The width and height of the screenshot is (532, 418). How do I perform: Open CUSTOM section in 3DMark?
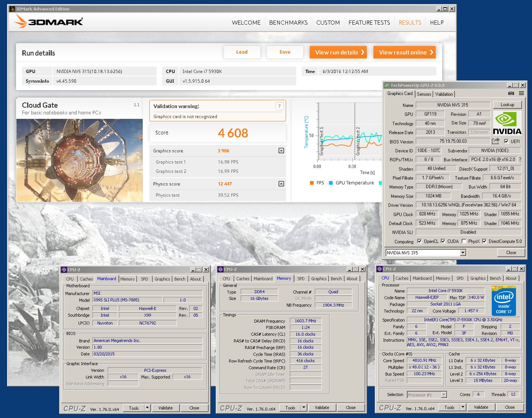tap(328, 23)
